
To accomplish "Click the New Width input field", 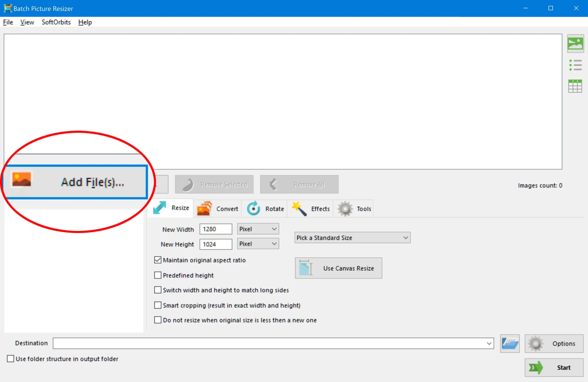I will point(216,229).
